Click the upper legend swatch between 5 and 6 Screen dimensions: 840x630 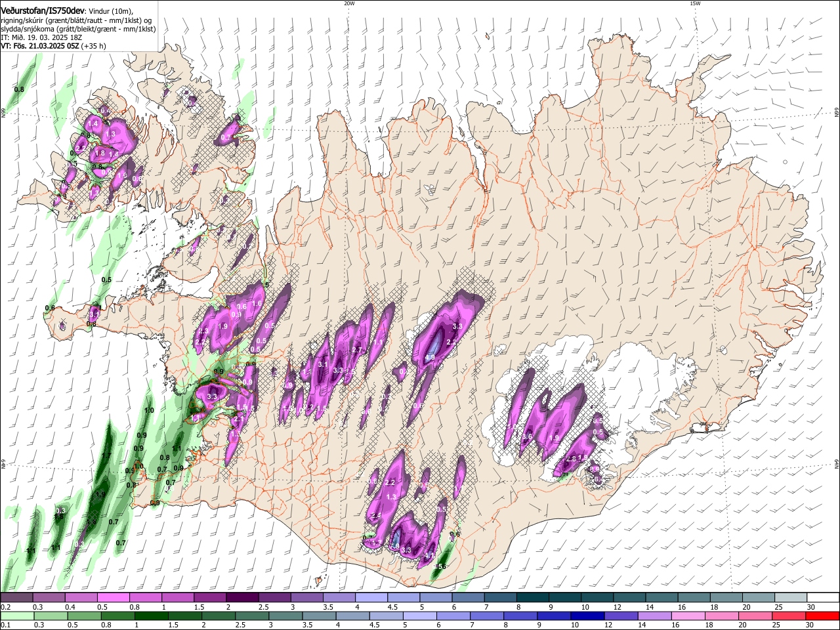[436, 598]
